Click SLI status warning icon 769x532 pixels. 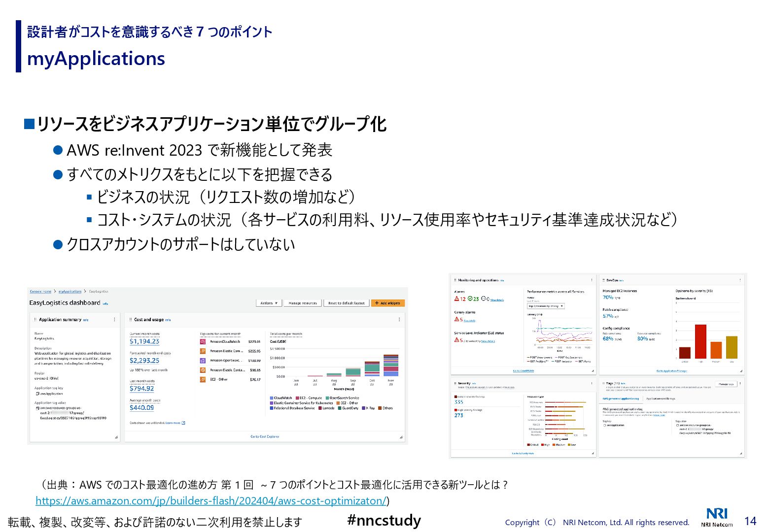[457, 340]
